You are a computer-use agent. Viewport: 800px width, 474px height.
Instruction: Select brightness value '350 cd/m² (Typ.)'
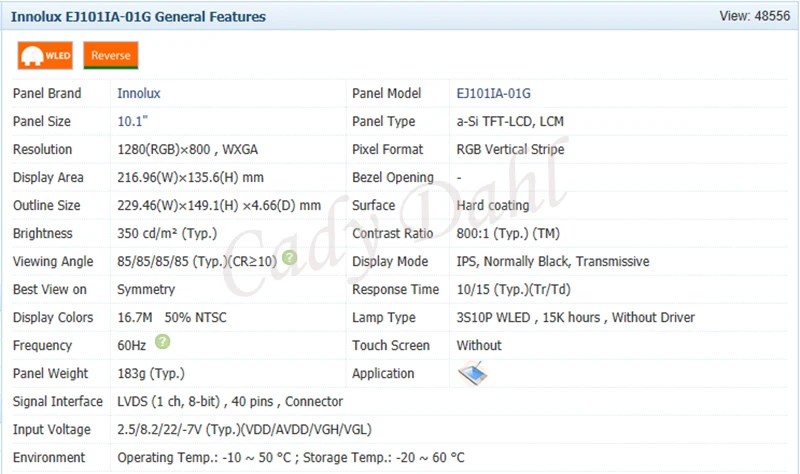point(167,233)
